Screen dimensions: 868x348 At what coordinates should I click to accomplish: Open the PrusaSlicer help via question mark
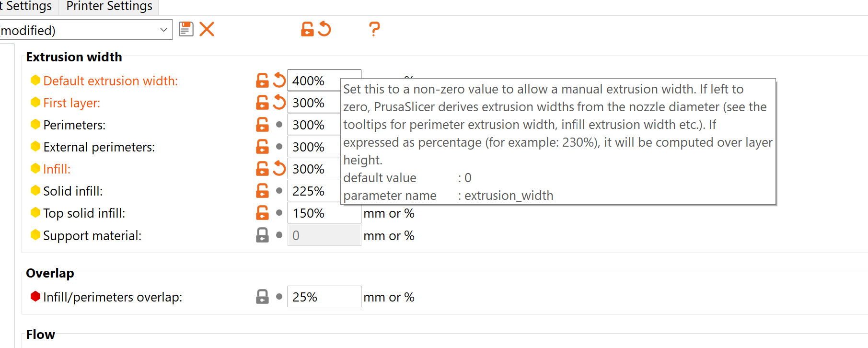tap(374, 29)
